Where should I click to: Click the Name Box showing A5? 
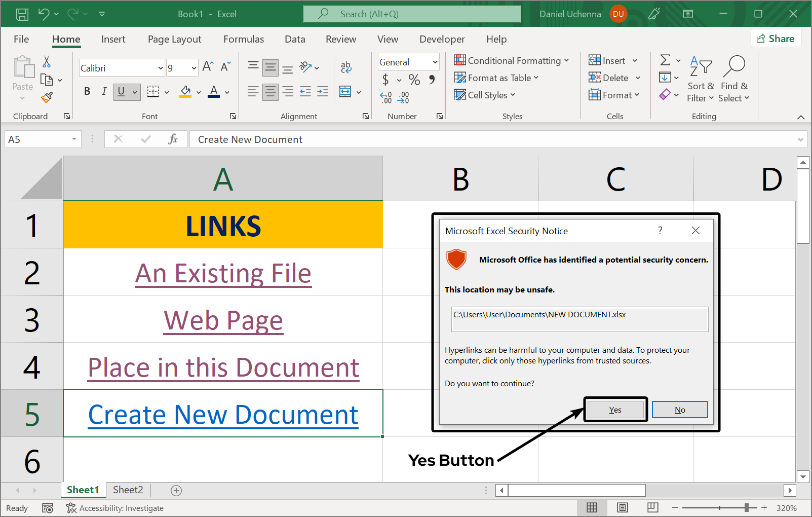(38, 139)
